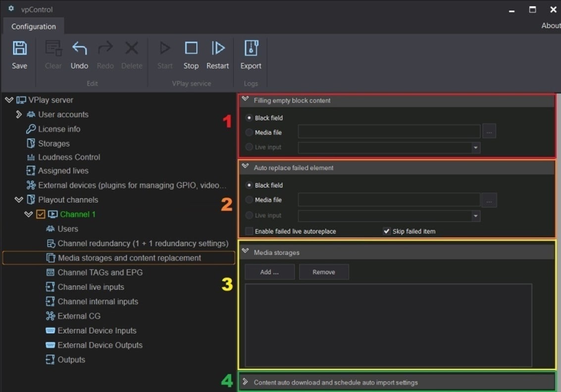Image resolution: width=561 pixels, height=392 pixels.
Task: Select Black field for filling empty block
Action: (x=249, y=118)
